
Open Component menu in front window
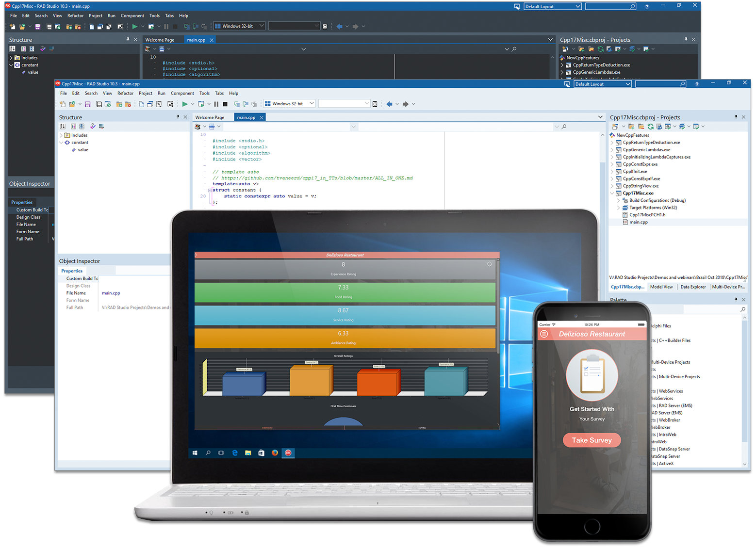point(182,93)
